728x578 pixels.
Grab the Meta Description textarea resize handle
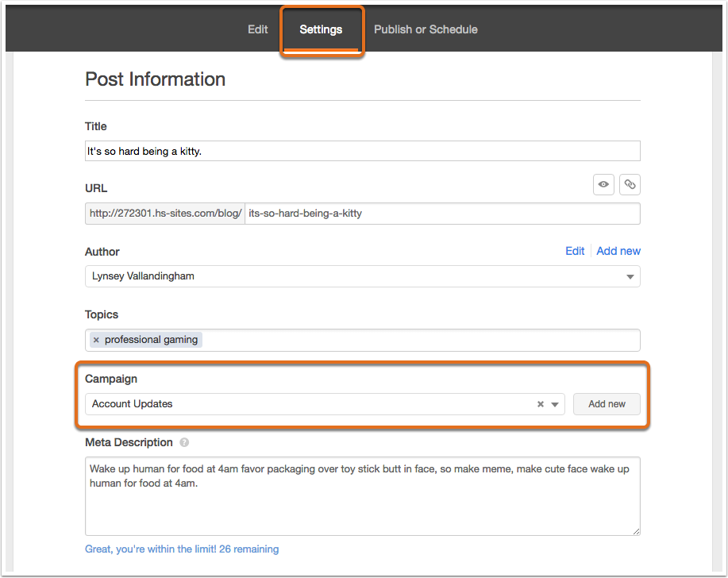[x=636, y=532]
